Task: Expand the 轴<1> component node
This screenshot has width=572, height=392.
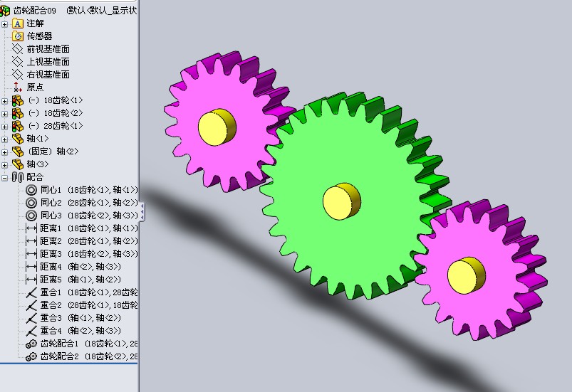Action: [x=4, y=139]
